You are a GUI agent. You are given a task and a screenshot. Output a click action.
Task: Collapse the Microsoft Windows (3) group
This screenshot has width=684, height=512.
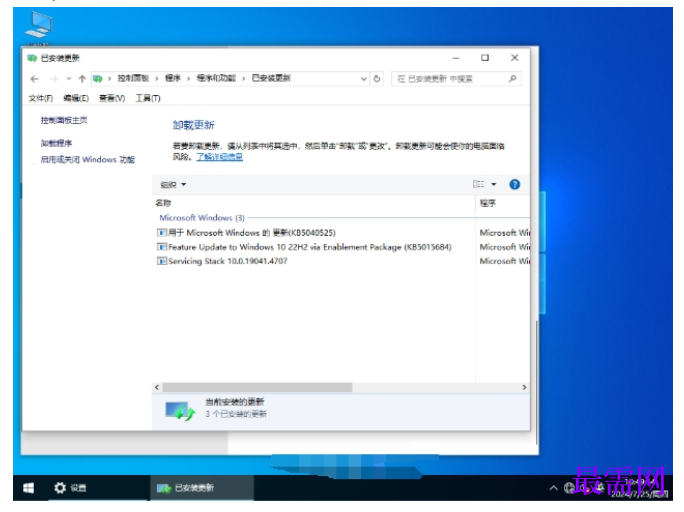coord(202,218)
